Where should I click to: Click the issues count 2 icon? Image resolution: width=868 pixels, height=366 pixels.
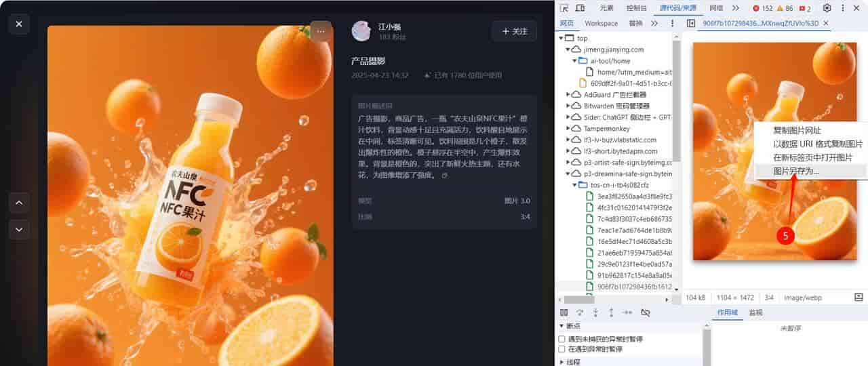[x=805, y=8]
